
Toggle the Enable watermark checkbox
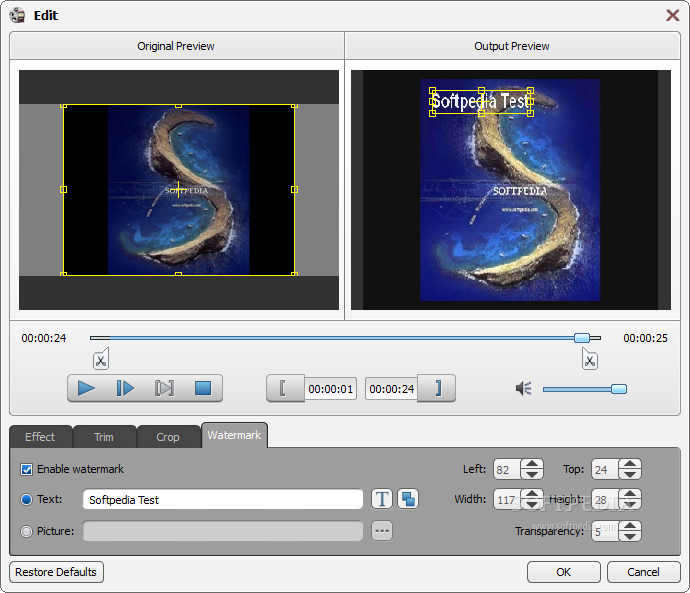[26, 469]
